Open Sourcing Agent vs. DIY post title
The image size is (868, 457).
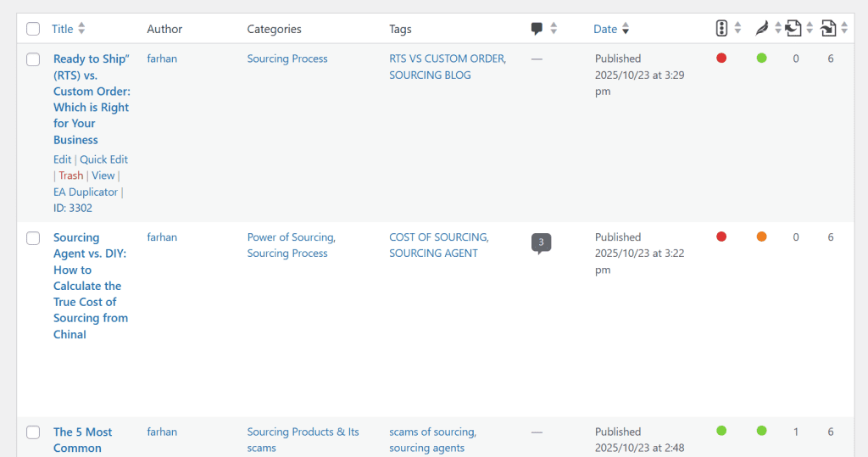point(90,286)
